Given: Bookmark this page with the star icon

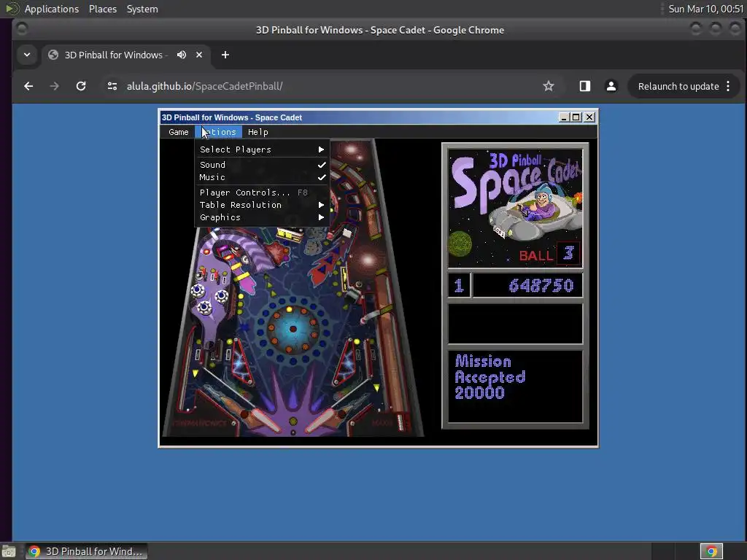Looking at the screenshot, I should [548, 86].
